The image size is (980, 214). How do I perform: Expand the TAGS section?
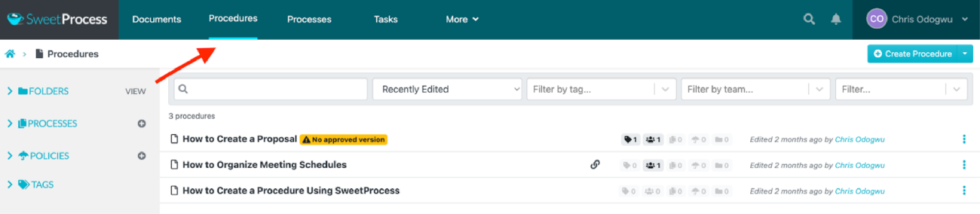pos(10,185)
